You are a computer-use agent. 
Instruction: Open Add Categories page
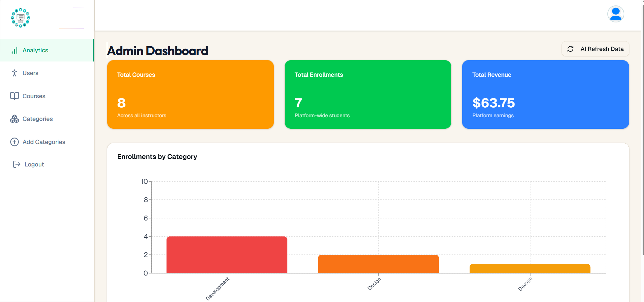click(47, 142)
